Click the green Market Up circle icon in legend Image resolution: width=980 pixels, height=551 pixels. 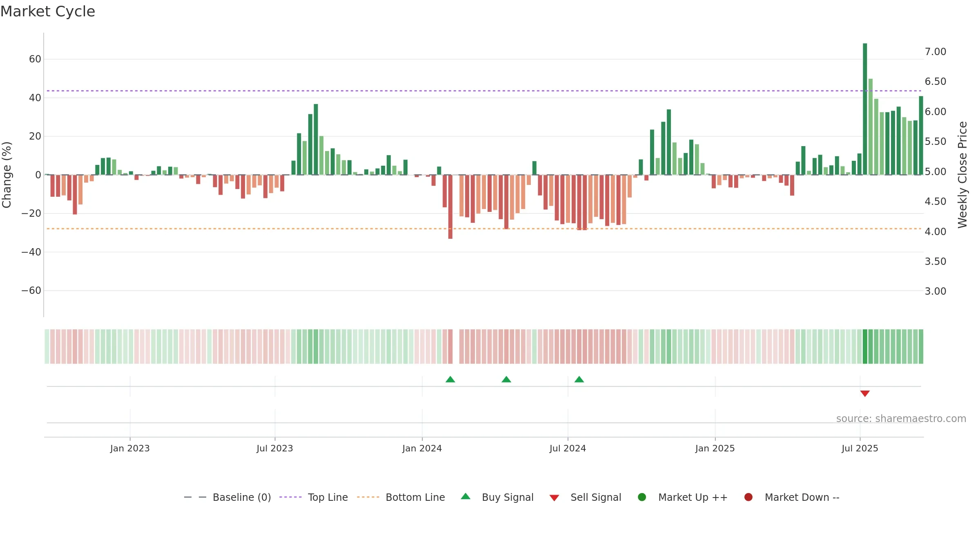point(642,497)
